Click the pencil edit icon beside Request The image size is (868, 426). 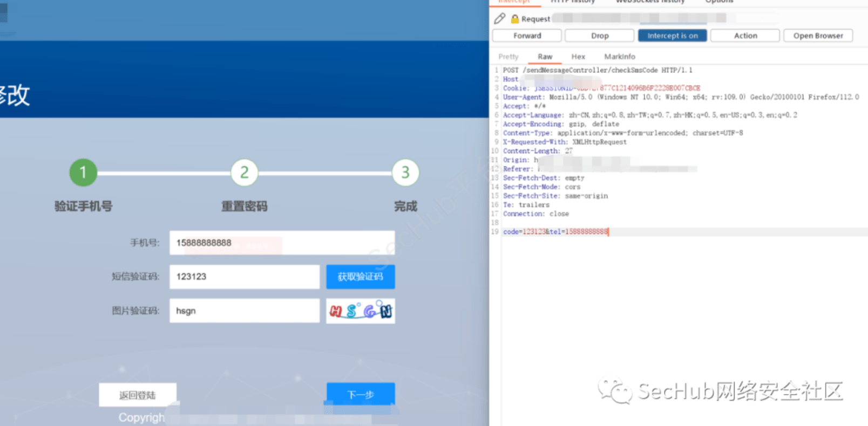(x=500, y=18)
